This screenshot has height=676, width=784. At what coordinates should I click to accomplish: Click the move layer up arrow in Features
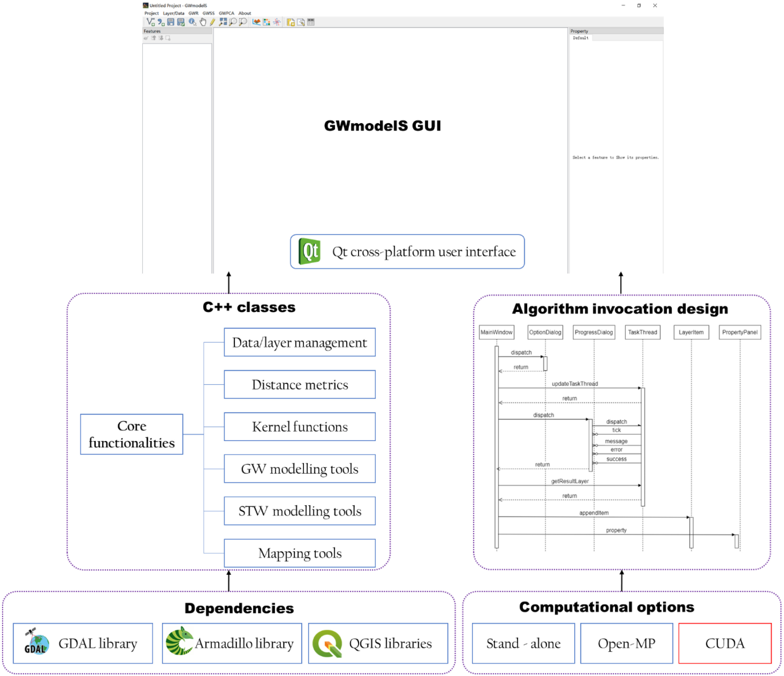pos(154,38)
